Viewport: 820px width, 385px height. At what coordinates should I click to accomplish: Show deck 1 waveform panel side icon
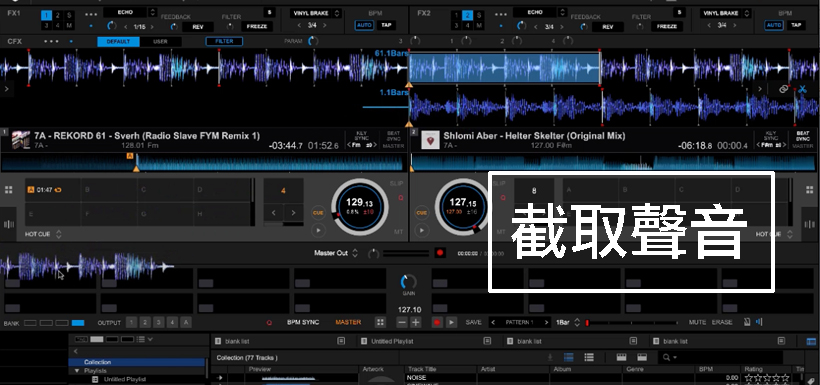8,224
